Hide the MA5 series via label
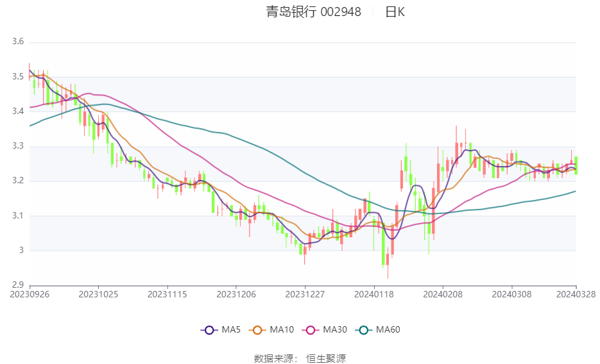 pos(231,329)
